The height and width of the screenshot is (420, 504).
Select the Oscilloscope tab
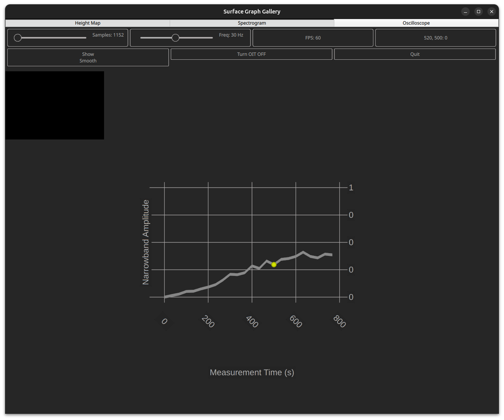coord(416,23)
